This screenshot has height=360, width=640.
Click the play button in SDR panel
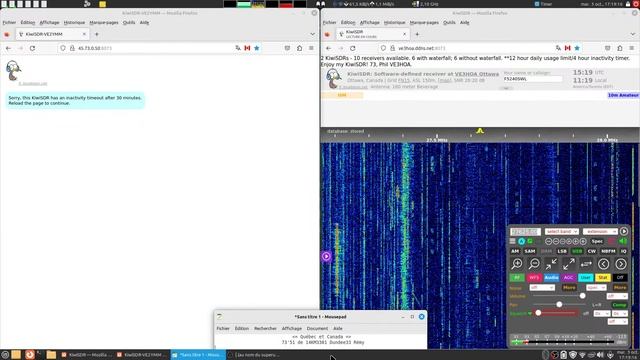[x=624, y=231]
